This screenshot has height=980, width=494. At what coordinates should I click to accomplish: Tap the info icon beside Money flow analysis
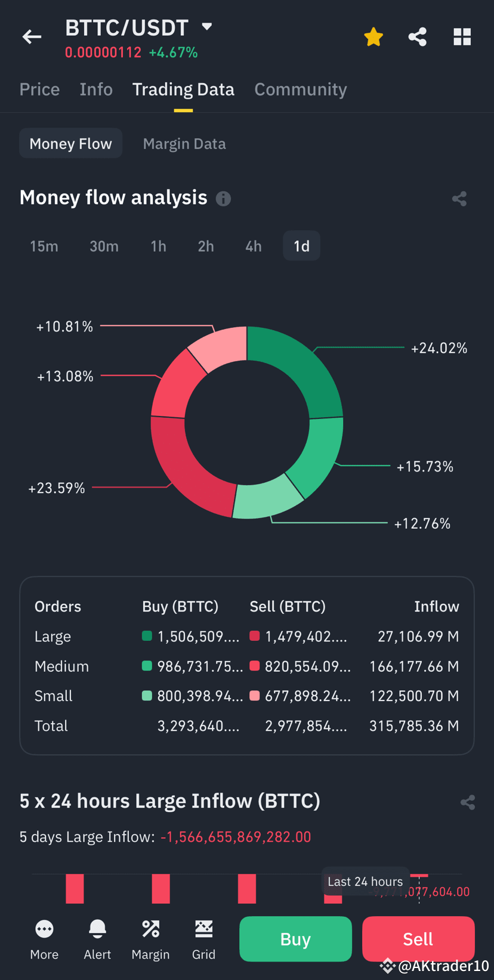223,199
